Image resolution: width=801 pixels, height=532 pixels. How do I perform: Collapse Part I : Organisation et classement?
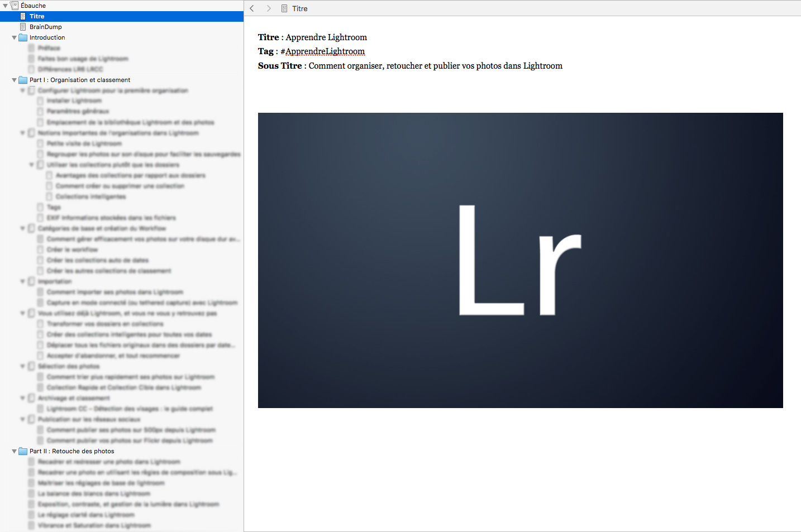pos(13,79)
